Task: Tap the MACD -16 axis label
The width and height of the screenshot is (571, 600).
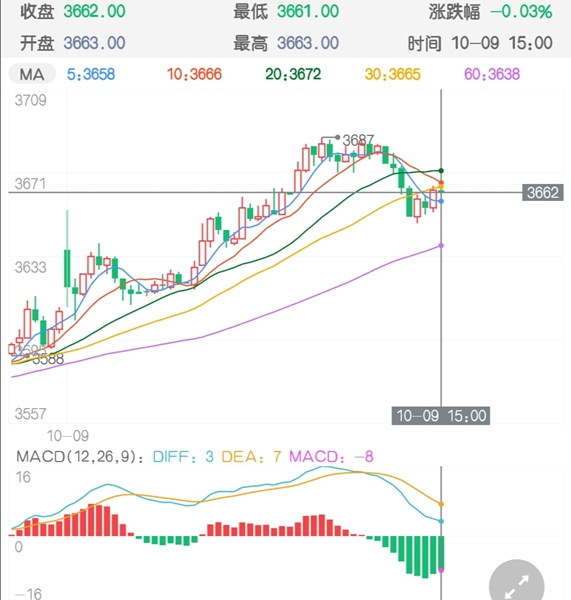Action: 28,593
